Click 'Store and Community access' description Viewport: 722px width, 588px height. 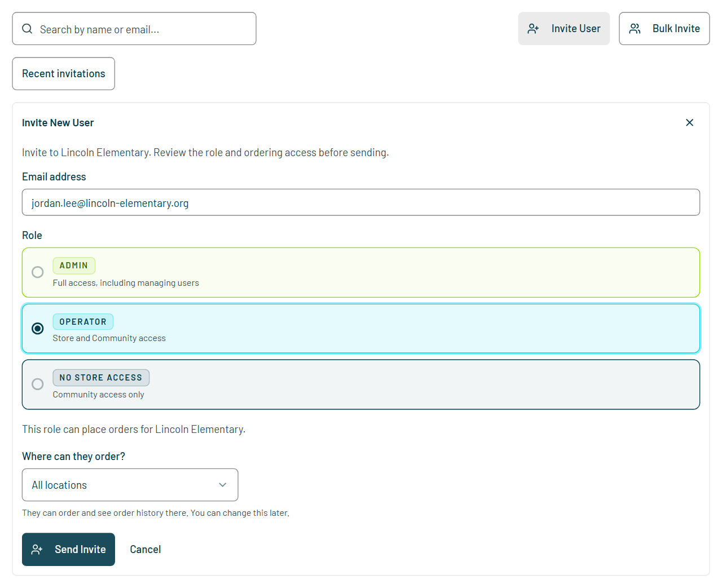point(109,338)
